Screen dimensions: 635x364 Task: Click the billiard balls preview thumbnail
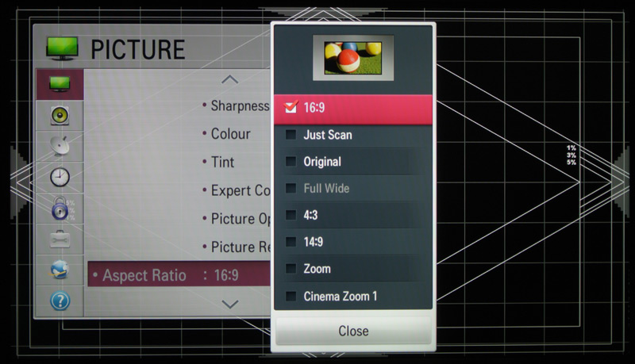(x=352, y=58)
